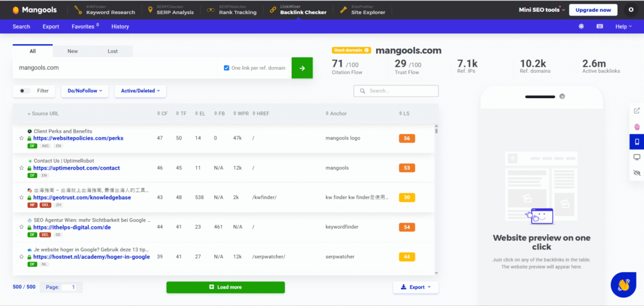This screenshot has width=644, height=306.
Task: Open https://ithelps-digital.com/de link
Action: coord(72,227)
